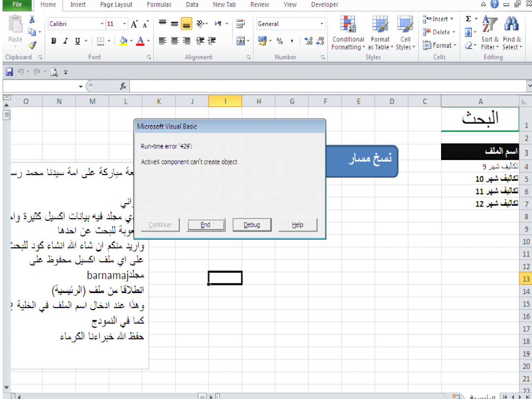532x399 pixels.
Task: Apply Comma Style
Action: 292,41
